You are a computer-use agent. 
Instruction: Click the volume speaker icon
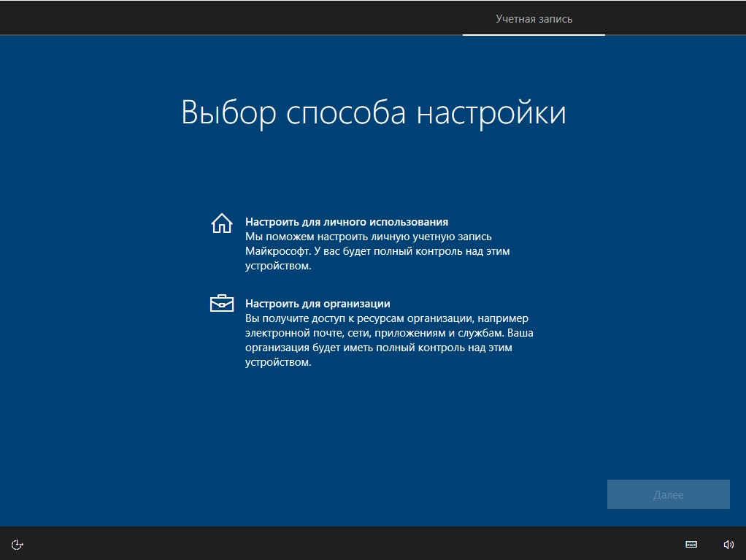coord(728,544)
